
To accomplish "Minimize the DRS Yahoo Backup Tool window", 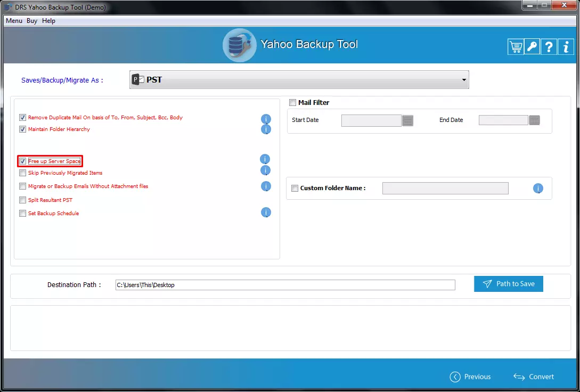I will coord(530,5).
